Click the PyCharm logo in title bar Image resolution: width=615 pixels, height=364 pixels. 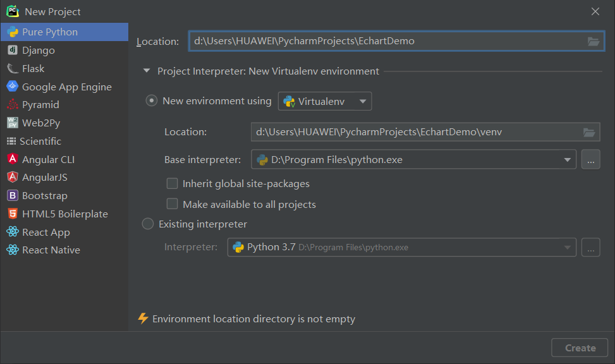[x=13, y=11]
